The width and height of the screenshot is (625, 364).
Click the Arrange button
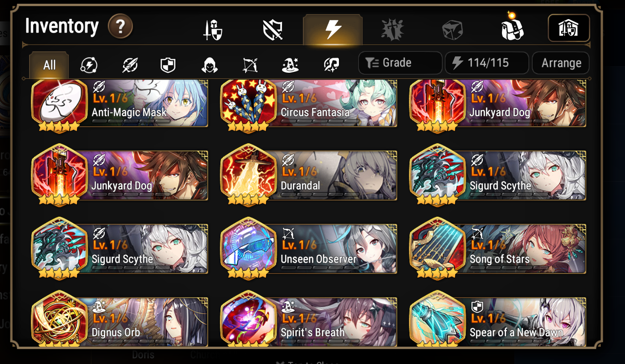click(561, 63)
